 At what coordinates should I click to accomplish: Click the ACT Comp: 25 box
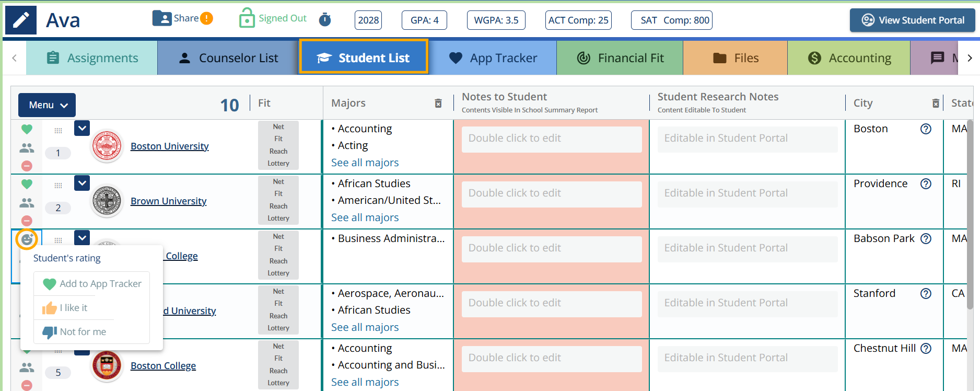[x=578, y=20]
